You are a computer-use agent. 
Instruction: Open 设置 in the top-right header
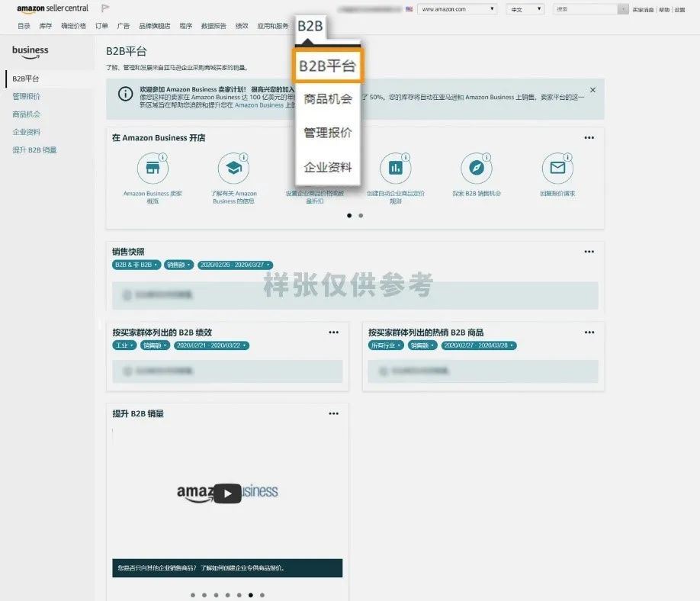[679, 10]
